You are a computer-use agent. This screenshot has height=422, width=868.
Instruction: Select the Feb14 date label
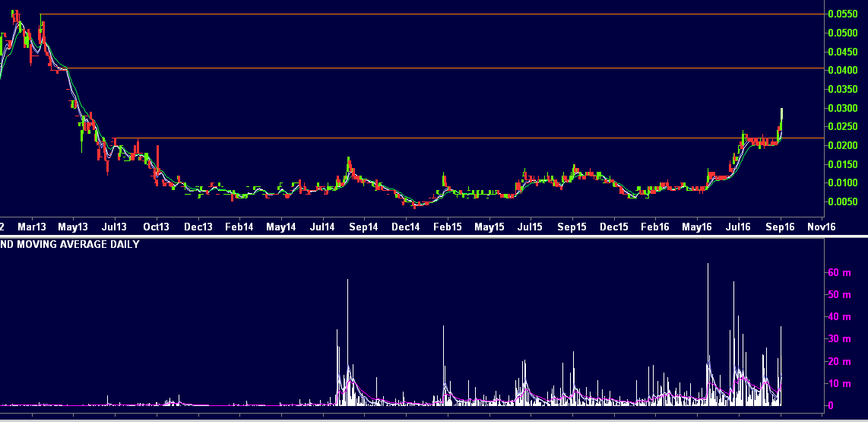[x=239, y=227]
